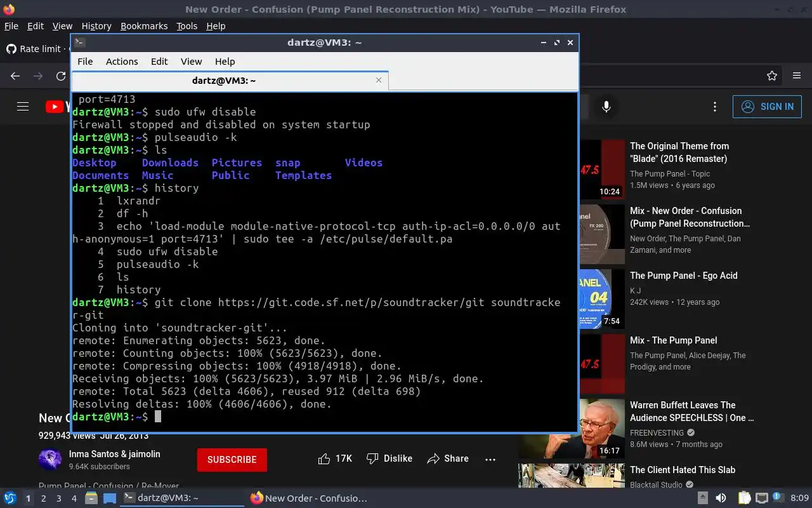Open terminal View menu

pos(191,62)
